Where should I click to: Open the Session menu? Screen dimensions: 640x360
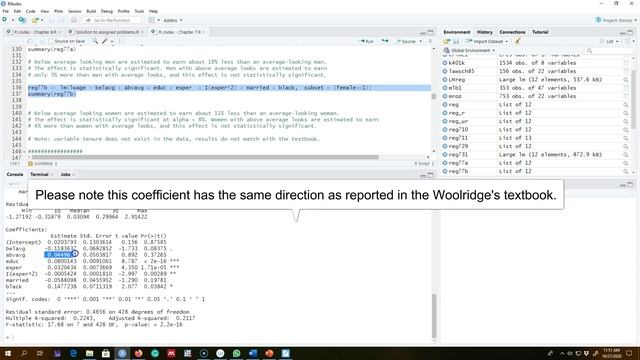pyautogui.click(x=74, y=11)
